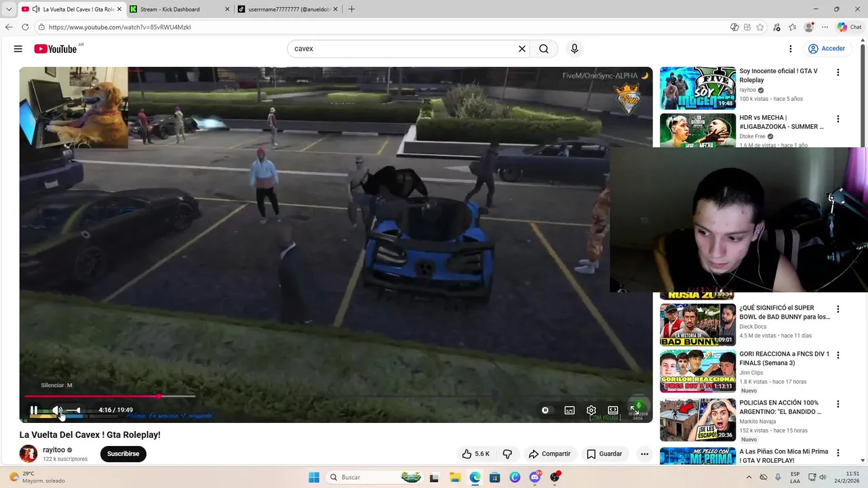Switch to theater mode in player

click(x=613, y=410)
